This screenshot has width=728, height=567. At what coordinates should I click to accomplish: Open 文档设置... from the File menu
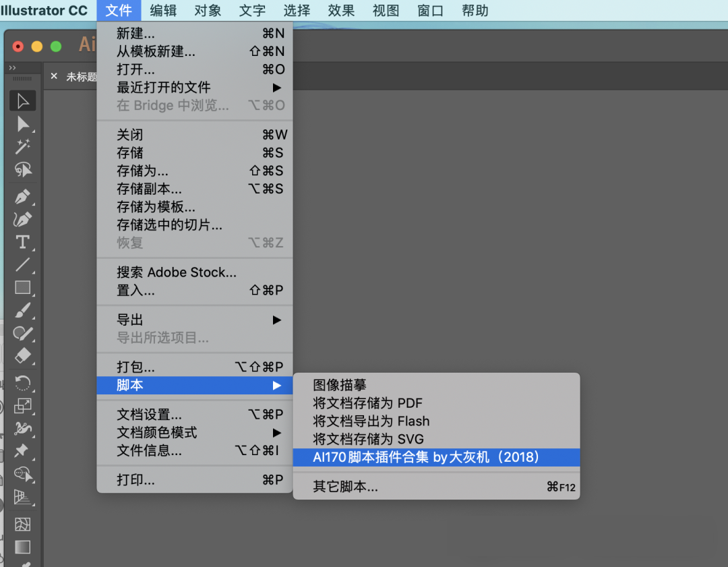tap(195, 414)
